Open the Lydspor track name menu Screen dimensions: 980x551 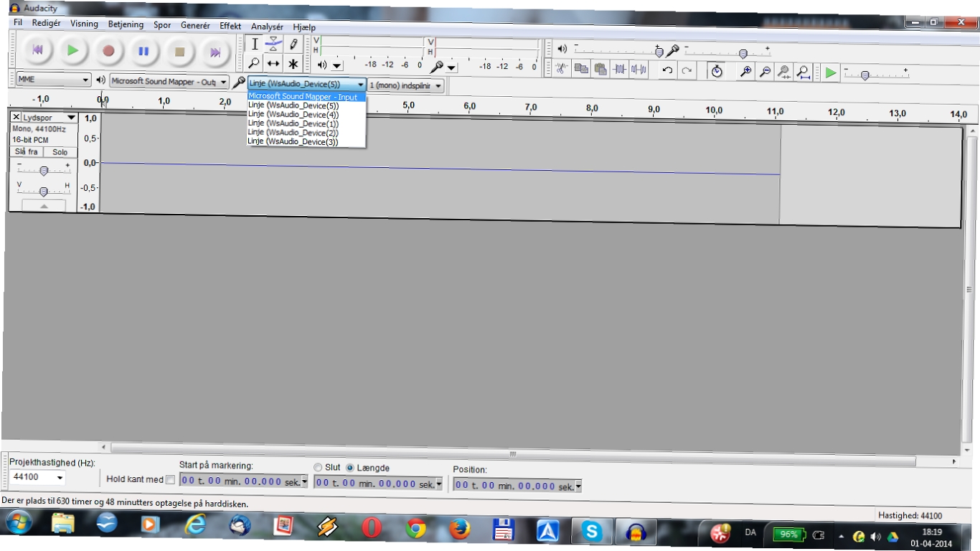50,117
